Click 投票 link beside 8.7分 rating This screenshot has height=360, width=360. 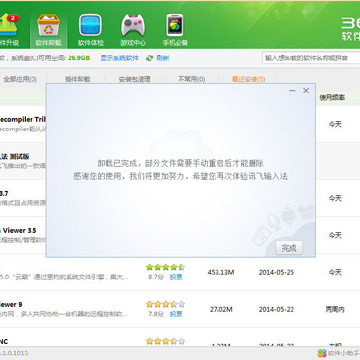click(176, 277)
